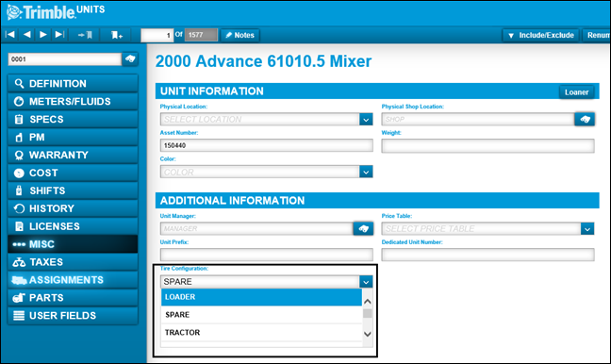Open the Price Table dropdown
Screen dimensions: 611x364
[x=587, y=229]
